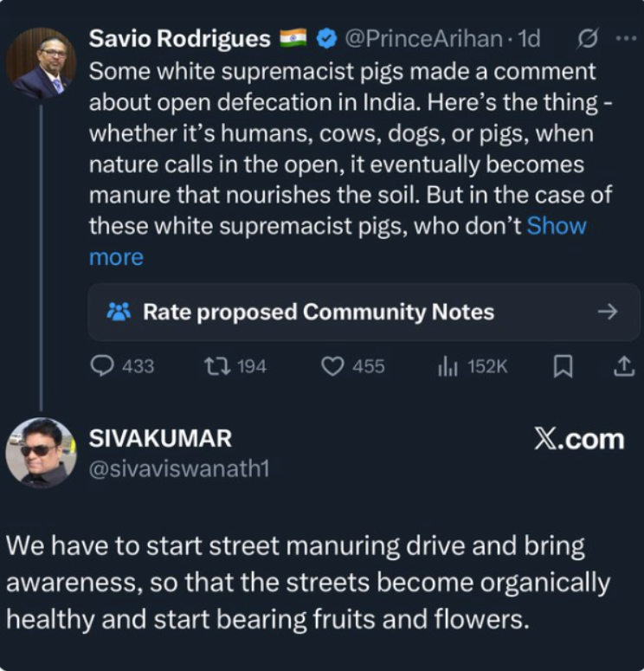Screen dimensions: 644x671
Task: Click the Community Notes people icon
Action: coord(119,312)
